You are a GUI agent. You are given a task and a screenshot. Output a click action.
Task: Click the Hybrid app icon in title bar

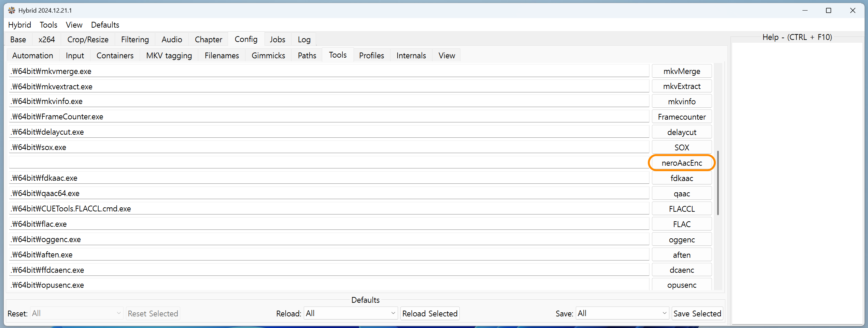coord(12,10)
